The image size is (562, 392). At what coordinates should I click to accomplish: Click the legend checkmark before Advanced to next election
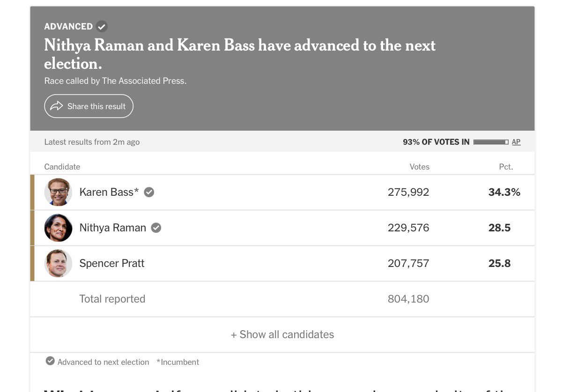tap(50, 361)
